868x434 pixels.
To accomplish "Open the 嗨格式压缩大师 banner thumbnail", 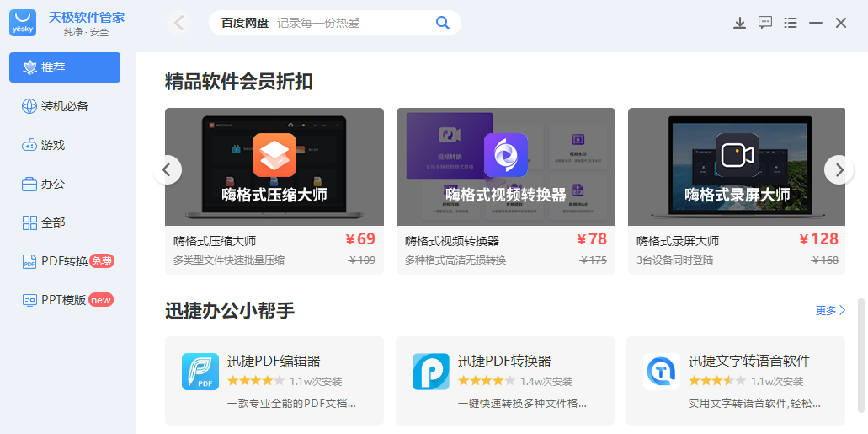I will point(274,167).
